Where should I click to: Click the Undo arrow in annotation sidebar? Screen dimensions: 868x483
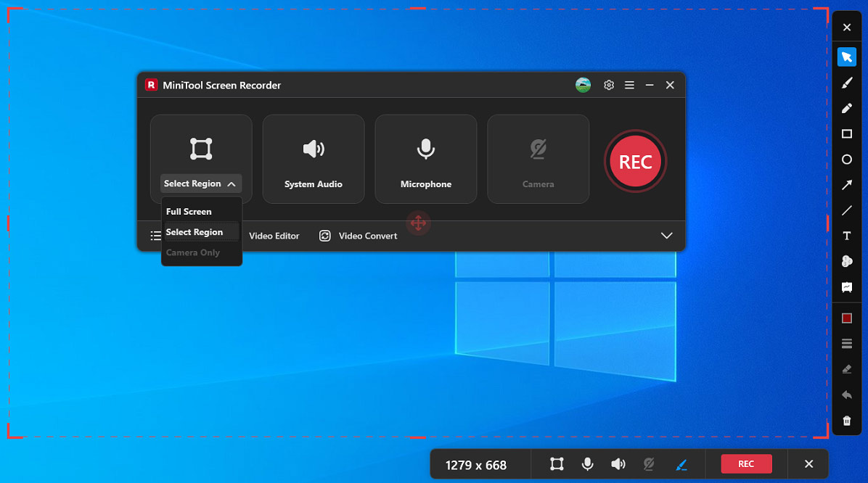point(846,395)
